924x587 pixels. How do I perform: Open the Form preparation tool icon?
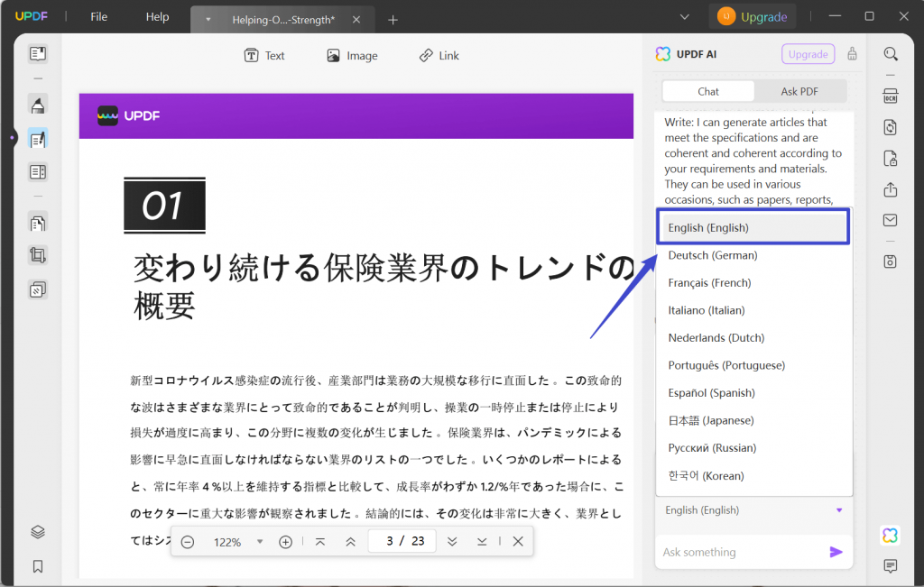point(38,172)
